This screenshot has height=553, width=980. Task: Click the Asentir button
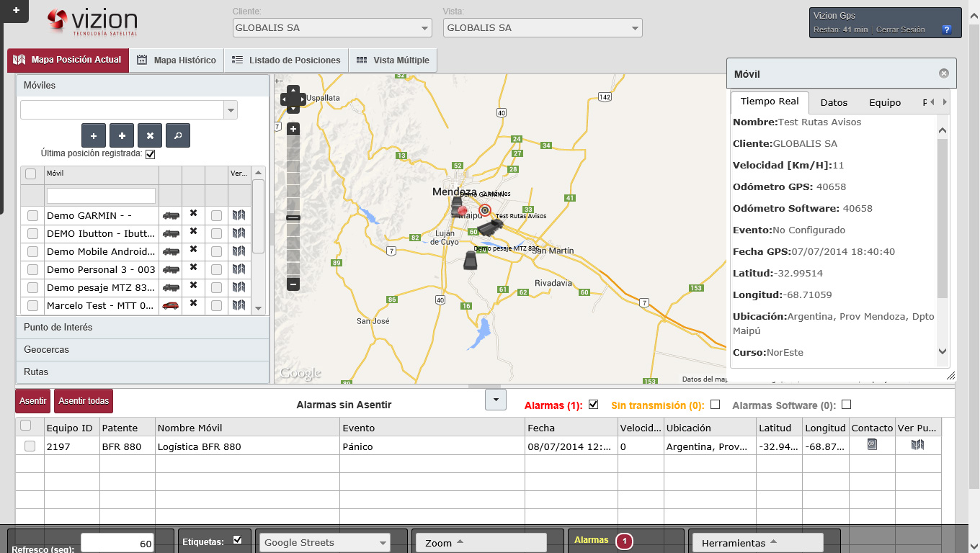click(33, 401)
